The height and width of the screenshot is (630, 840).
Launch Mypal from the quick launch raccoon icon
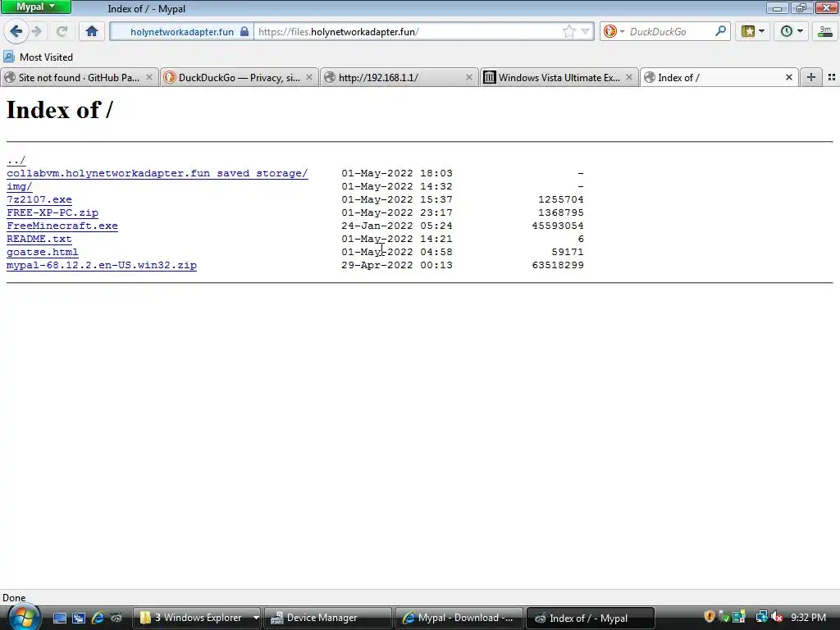[116, 618]
